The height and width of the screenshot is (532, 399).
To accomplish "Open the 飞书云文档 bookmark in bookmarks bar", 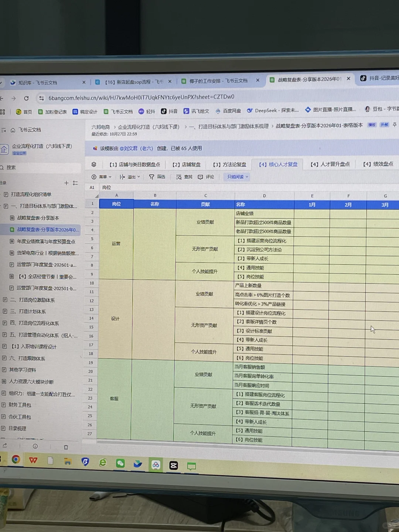I will tap(118, 112).
